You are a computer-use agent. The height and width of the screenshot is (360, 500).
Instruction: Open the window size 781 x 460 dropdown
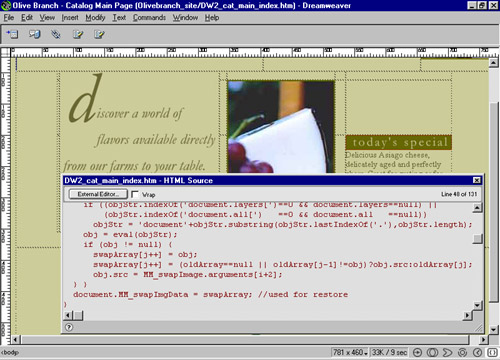tap(350, 352)
